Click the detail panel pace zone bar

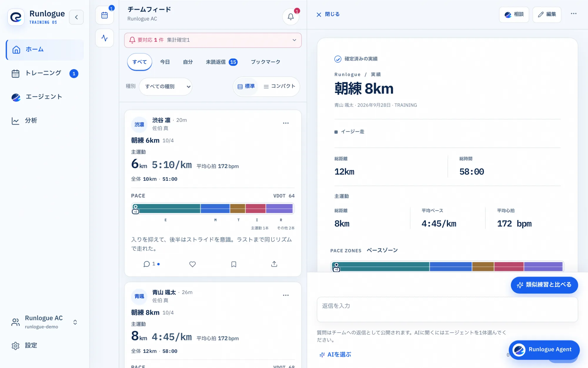click(447, 266)
